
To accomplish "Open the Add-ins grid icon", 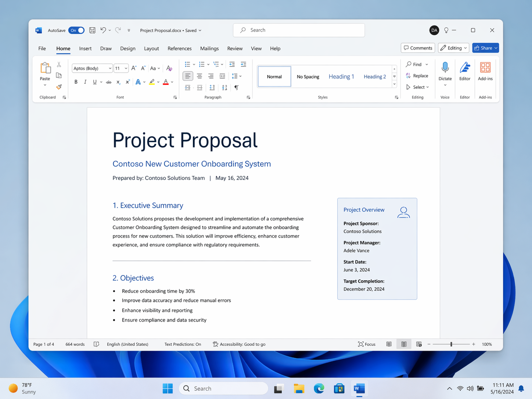I will click(x=485, y=68).
